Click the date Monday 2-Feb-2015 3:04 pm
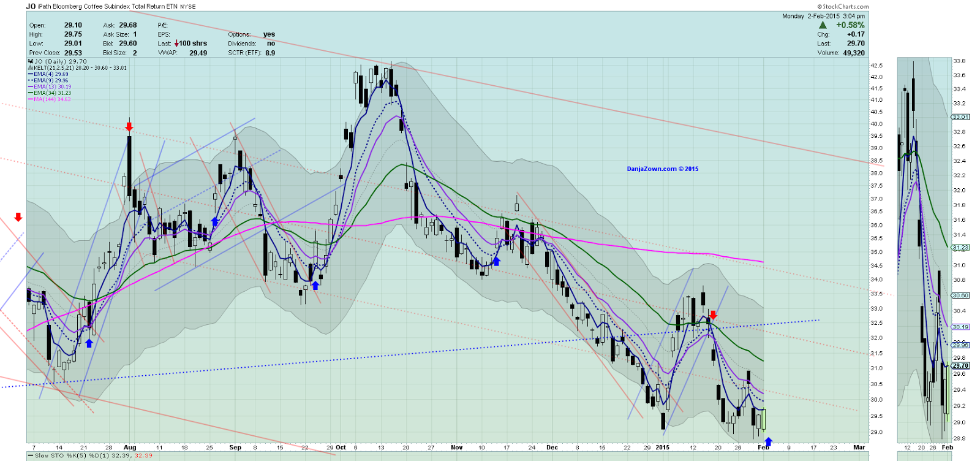 [823, 16]
